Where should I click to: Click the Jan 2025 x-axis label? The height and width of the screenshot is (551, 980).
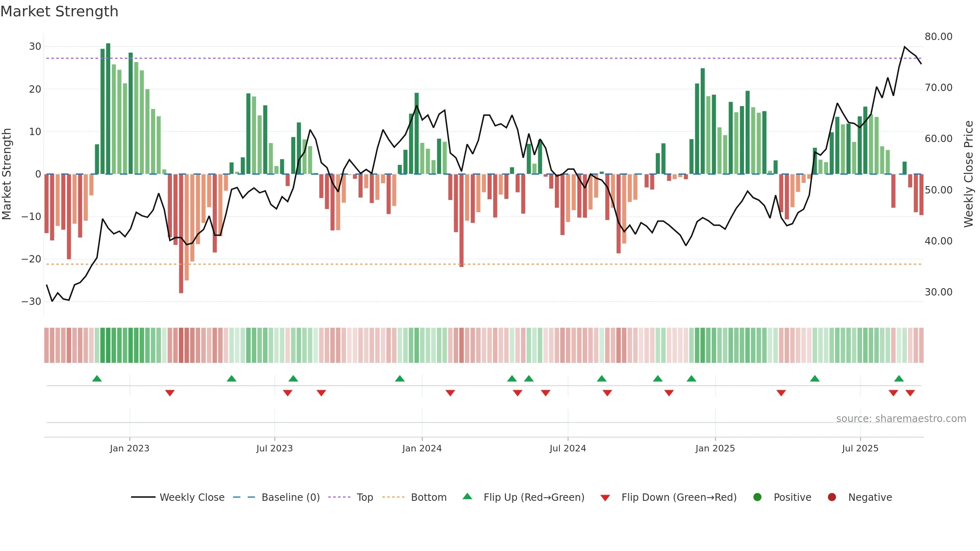pyautogui.click(x=715, y=448)
